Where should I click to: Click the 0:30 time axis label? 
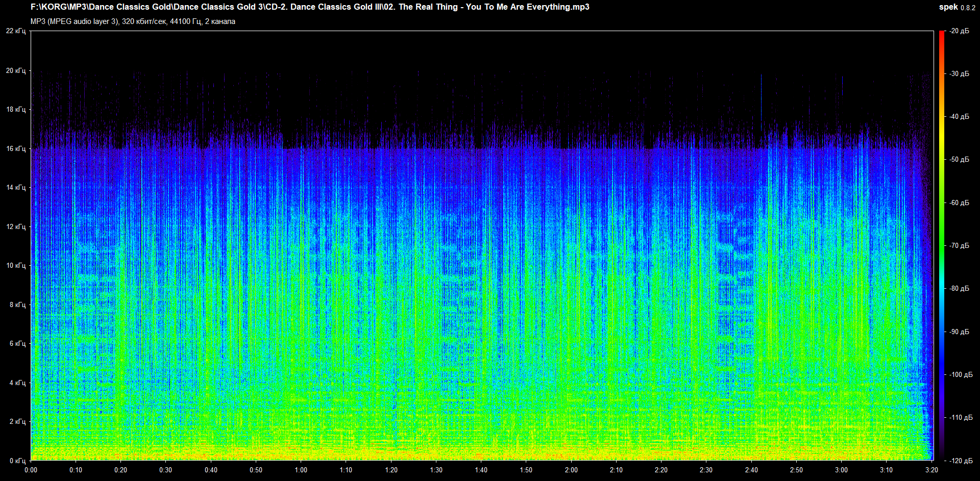pos(166,470)
